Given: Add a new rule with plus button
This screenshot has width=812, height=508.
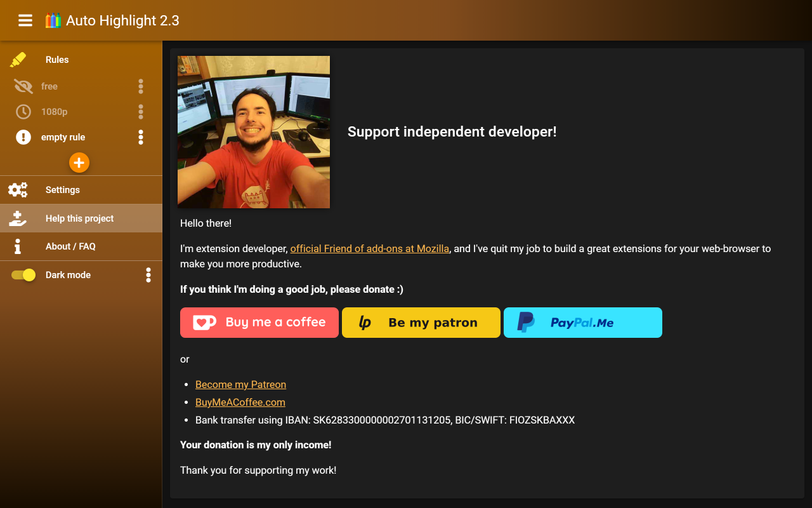Looking at the screenshot, I should 79,163.
